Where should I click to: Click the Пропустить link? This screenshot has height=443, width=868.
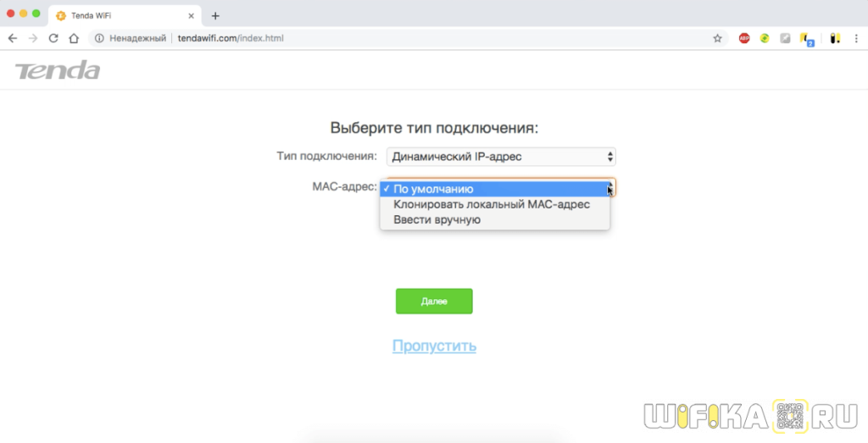pyautogui.click(x=434, y=346)
